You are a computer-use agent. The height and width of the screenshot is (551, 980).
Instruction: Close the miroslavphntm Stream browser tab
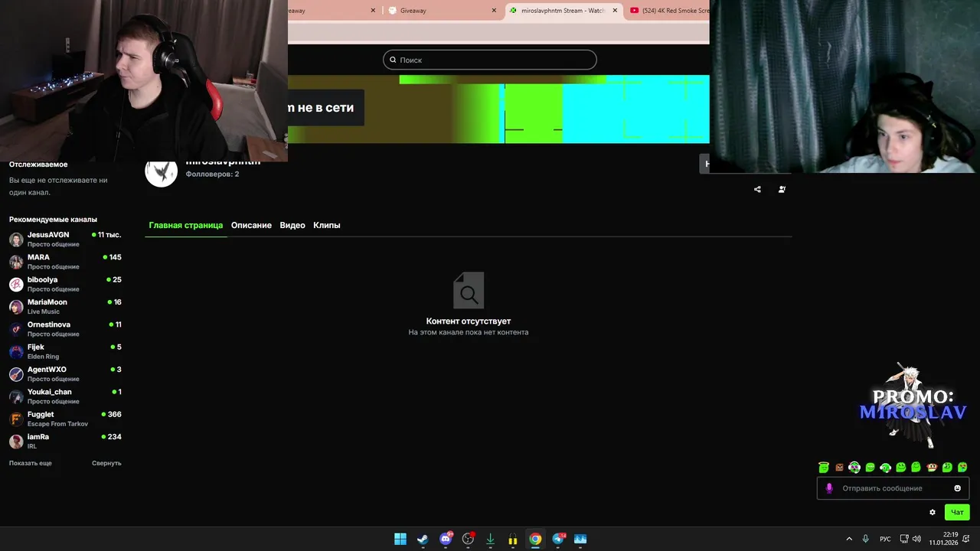(x=615, y=11)
